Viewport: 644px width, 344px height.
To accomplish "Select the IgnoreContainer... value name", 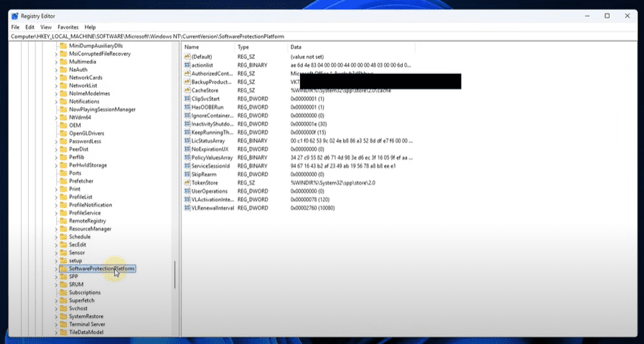I will [213, 116].
